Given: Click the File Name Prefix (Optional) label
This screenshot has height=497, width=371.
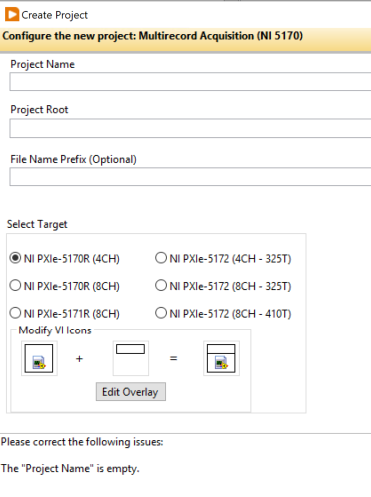Looking at the screenshot, I should pos(73,159).
